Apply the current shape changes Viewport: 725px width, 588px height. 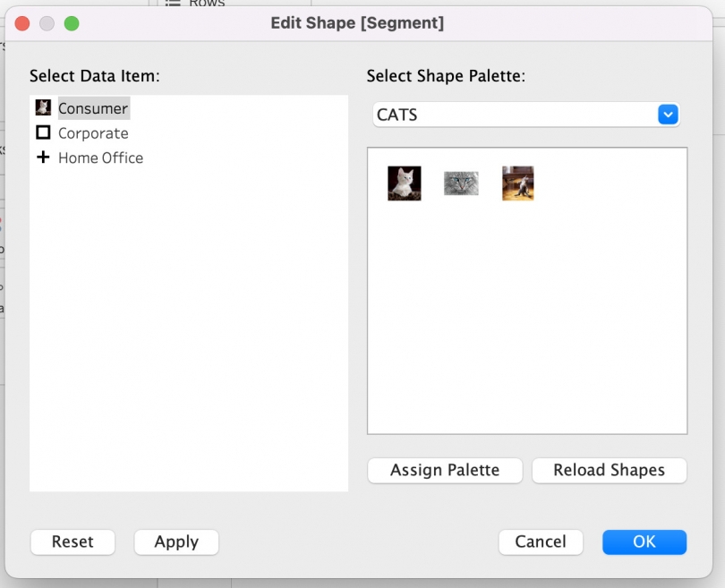coord(175,541)
